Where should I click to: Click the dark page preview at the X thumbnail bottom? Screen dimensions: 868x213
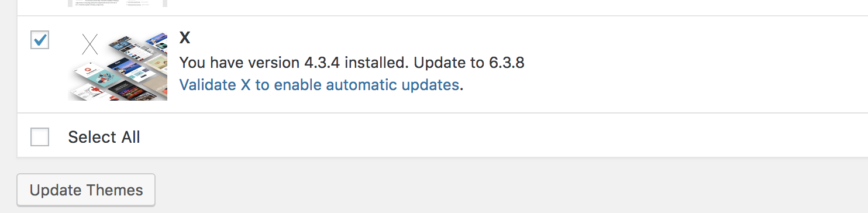130,91
